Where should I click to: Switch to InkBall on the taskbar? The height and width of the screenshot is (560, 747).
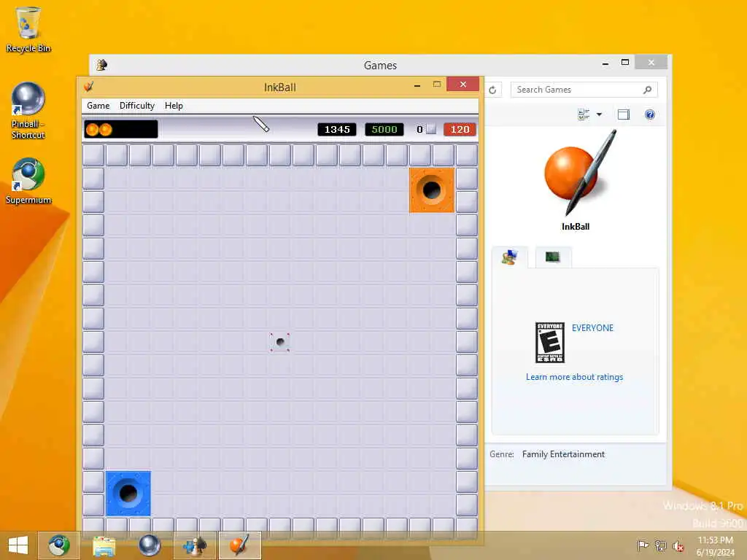coord(239,545)
